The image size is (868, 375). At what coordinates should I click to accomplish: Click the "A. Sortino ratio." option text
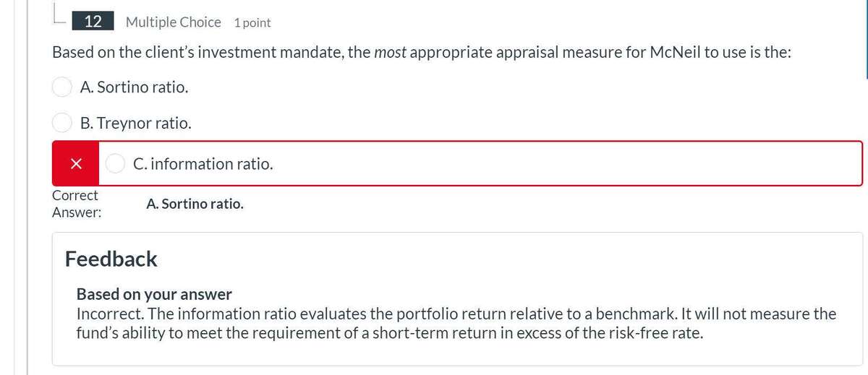tap(135, 87)
